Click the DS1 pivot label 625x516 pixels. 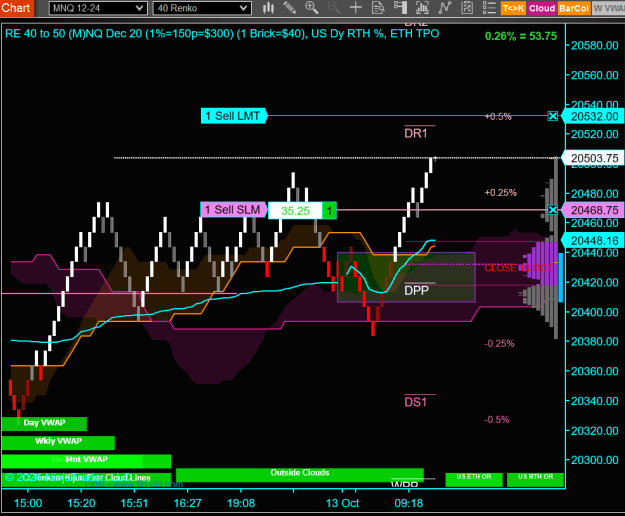coord(415,402)
